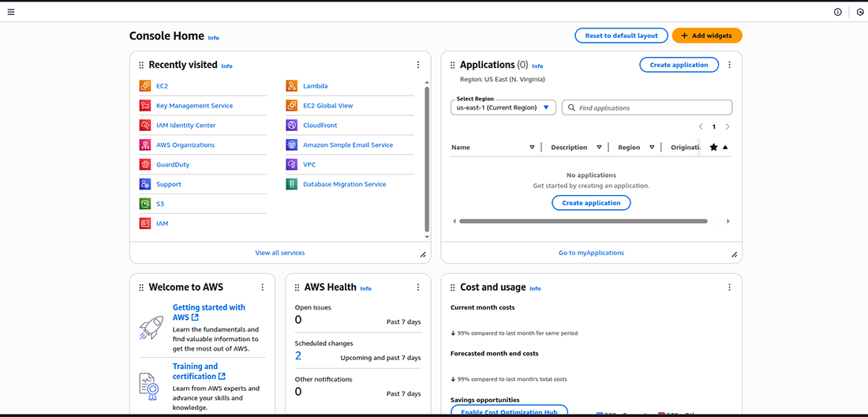Click the Key Management Service link

[x=194, y=105]
